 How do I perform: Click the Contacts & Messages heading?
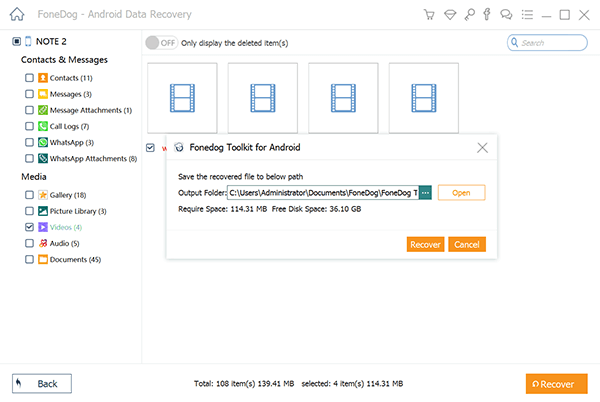(x=64, y=60)
